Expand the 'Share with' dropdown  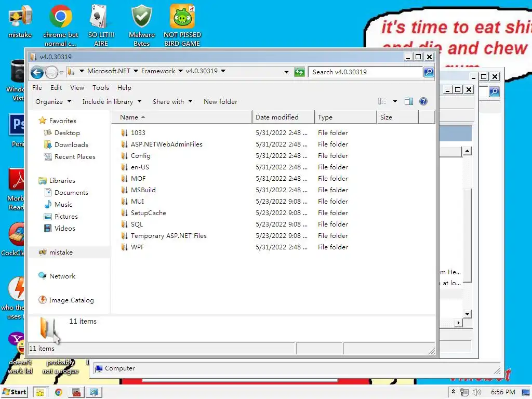tap(172, 101)
